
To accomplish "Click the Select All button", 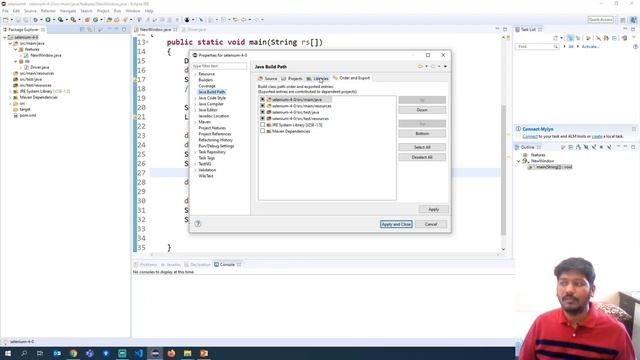I will pyautogui.click(x=422, y=147).
